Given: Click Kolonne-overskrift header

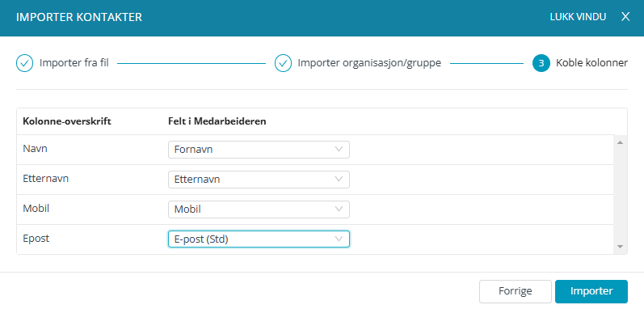Looking at the screenshot, I should coord(67,121).
